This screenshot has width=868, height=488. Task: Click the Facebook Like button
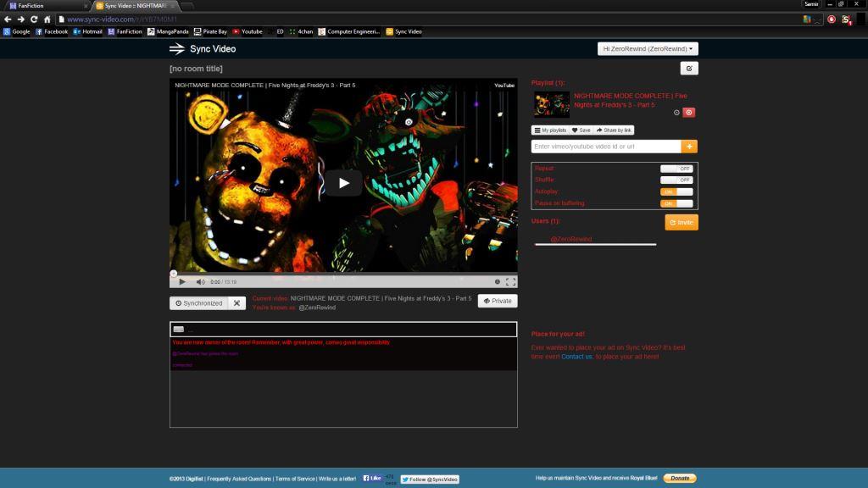373,478
